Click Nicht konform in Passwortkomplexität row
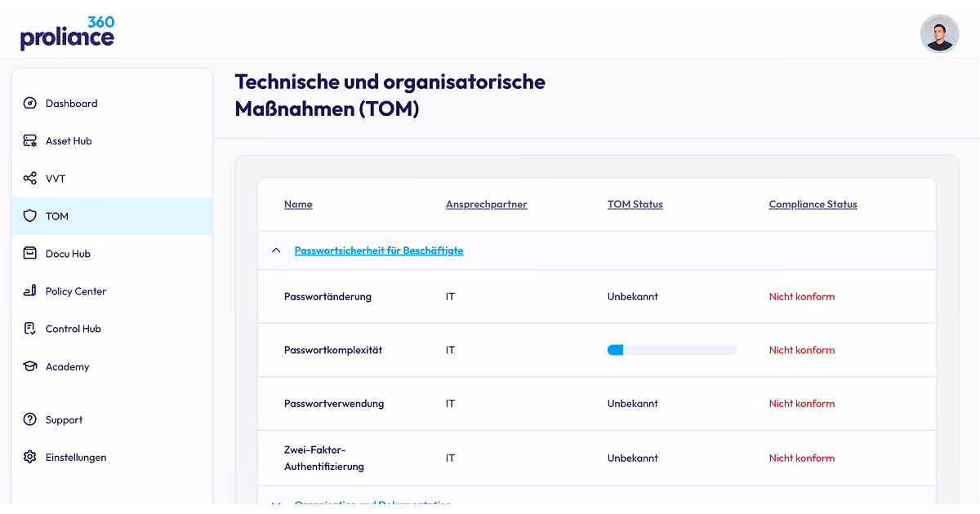The height and width of the screenshot is (514, 980). [x=802, y=350]
